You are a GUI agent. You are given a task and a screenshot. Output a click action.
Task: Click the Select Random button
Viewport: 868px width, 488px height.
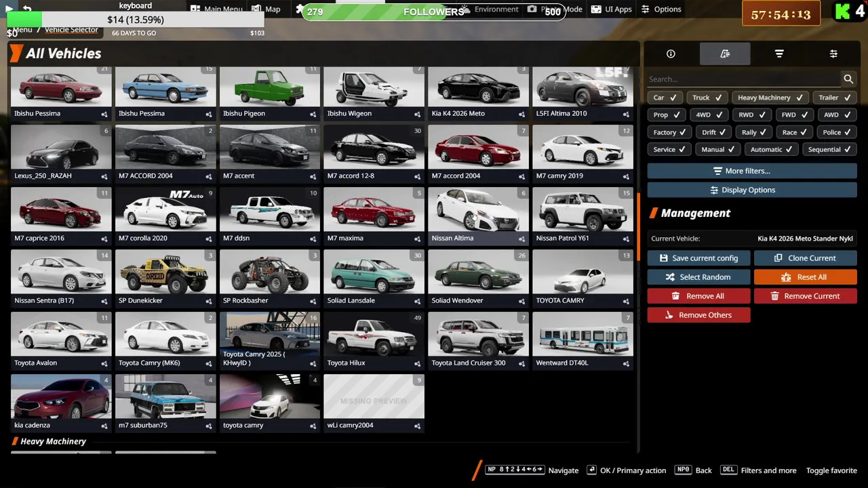pos(698,277)
